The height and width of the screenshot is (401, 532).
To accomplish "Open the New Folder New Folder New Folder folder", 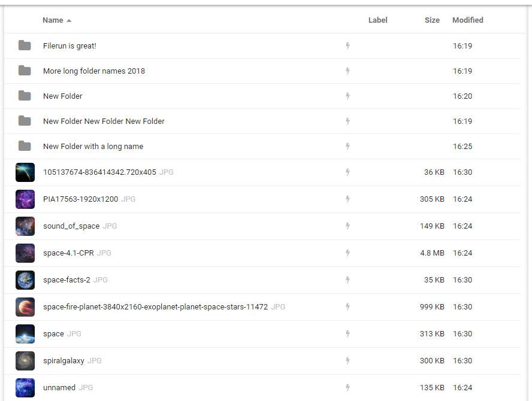I will click(104, 121).
